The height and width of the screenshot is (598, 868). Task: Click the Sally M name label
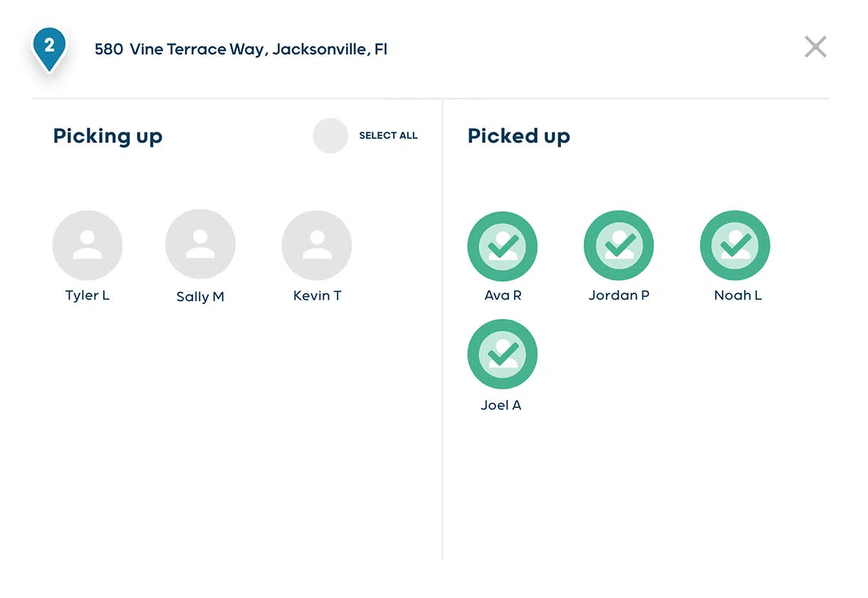200,297
